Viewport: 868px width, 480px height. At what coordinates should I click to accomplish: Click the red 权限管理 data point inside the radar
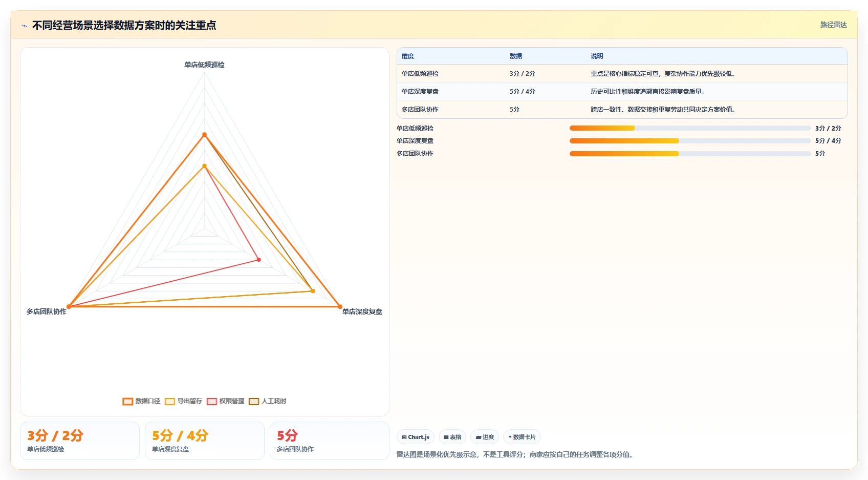click(x=258, y=260)
